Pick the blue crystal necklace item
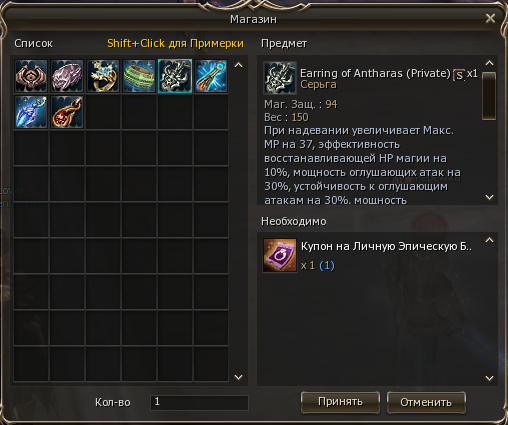 click(31, 112)
